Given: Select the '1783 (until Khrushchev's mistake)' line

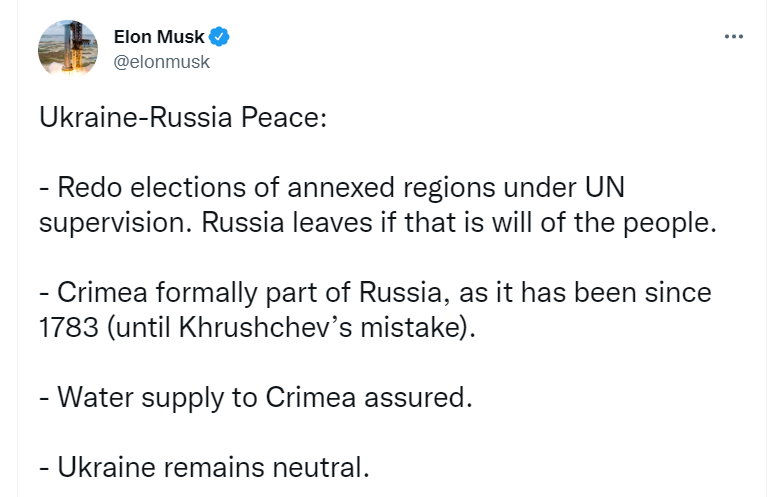Looking at the screenshot, I should click(x=257, y=327).
